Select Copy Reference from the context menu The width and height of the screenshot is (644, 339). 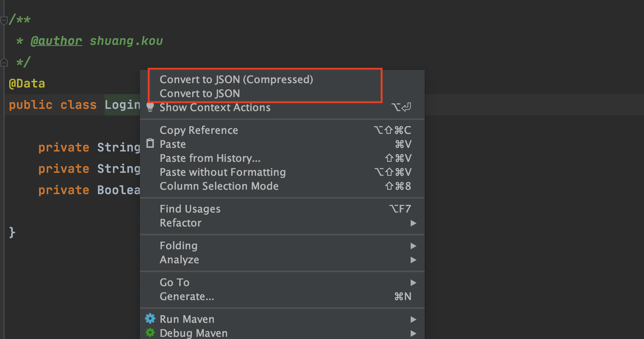coord(199,130)
